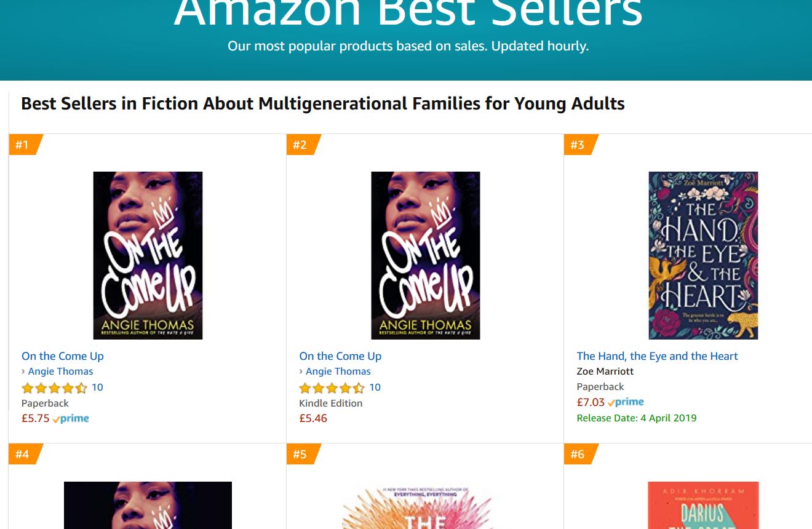
Task: Click the #6 orange rank badge
Action: (578, 454)
